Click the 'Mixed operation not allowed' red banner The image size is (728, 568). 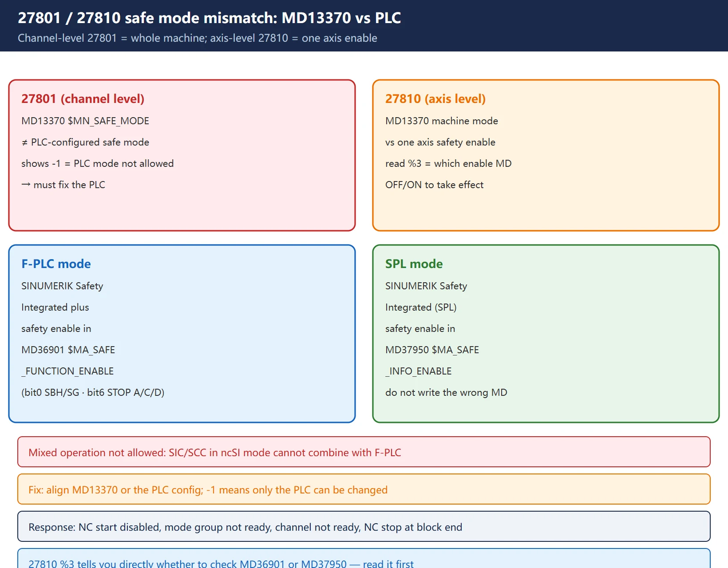point(364,452)
